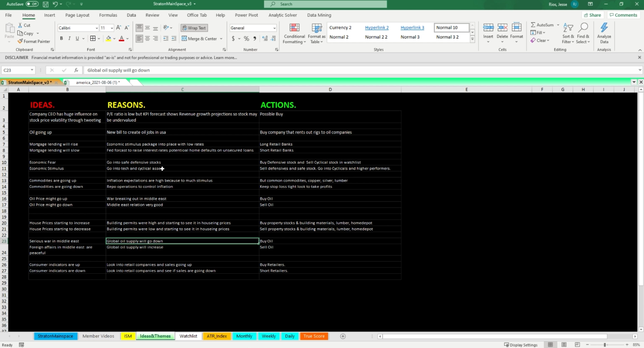Screen dimensions: 644x348
Task: Toggle Wrap Text
Action: pyautogui.click(x=194, y=28)
